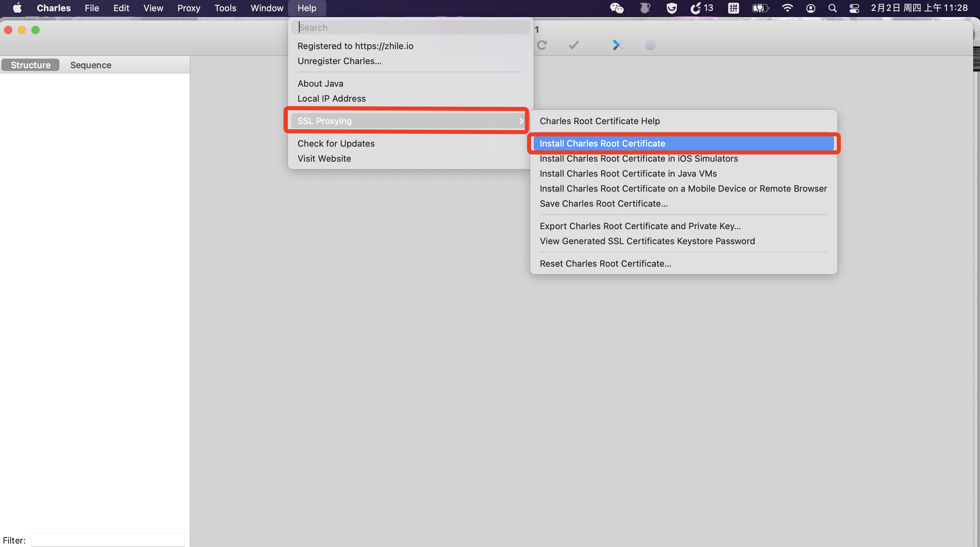The height and width of the screenshot is (547, 980).
Task: Open the WeChat menu bar icon
Action: coord(617,8)
